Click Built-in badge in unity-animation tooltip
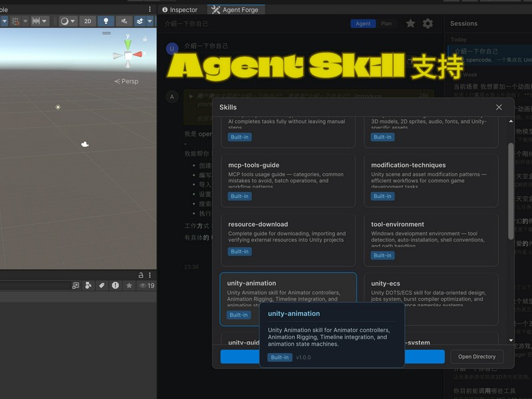This screenshot has height=399, width=532. [x=280, y=357]
